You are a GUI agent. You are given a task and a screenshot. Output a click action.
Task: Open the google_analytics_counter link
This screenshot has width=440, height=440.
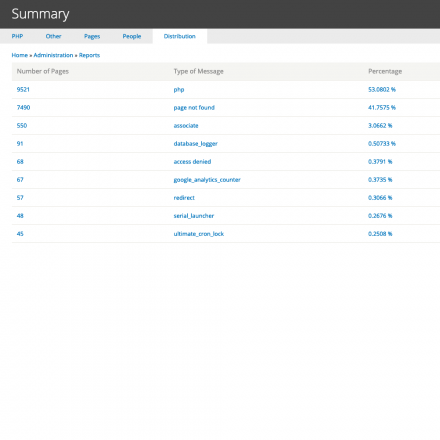pyautogui.click(x=207, y=180)
